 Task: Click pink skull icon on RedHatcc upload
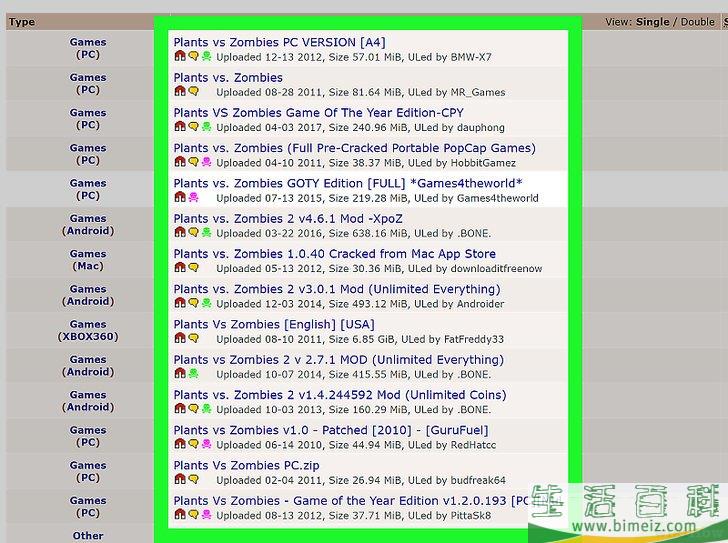207,444
